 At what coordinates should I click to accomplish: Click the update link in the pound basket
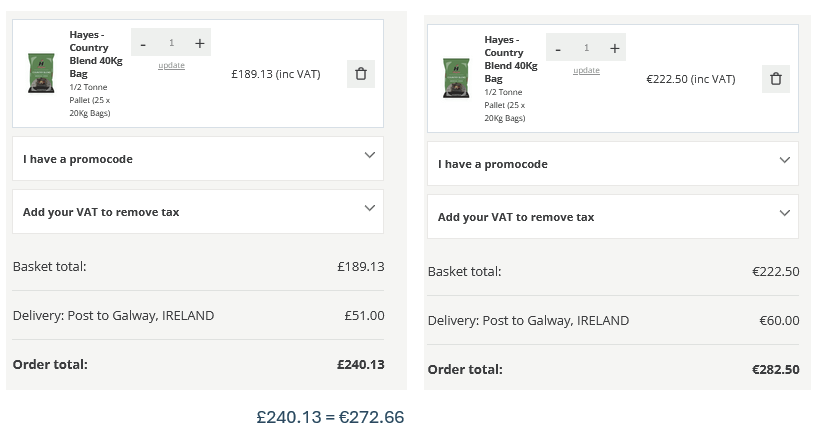coord(171,66)
